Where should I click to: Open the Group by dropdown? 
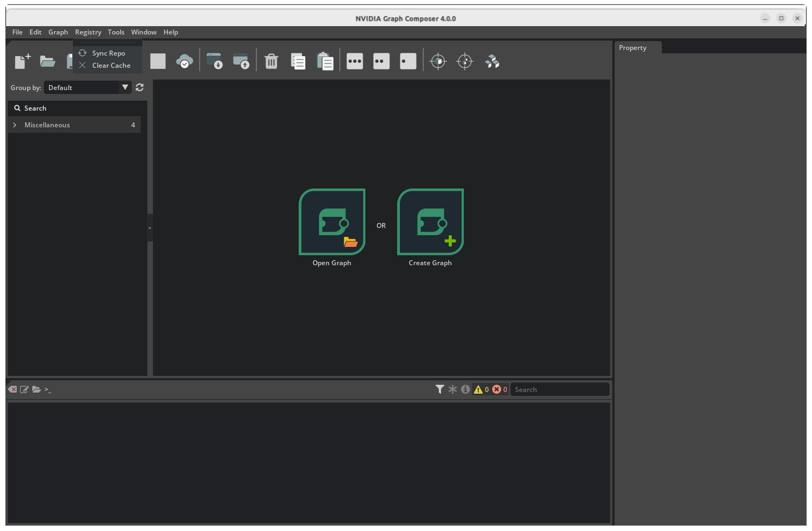pos(125,87)
